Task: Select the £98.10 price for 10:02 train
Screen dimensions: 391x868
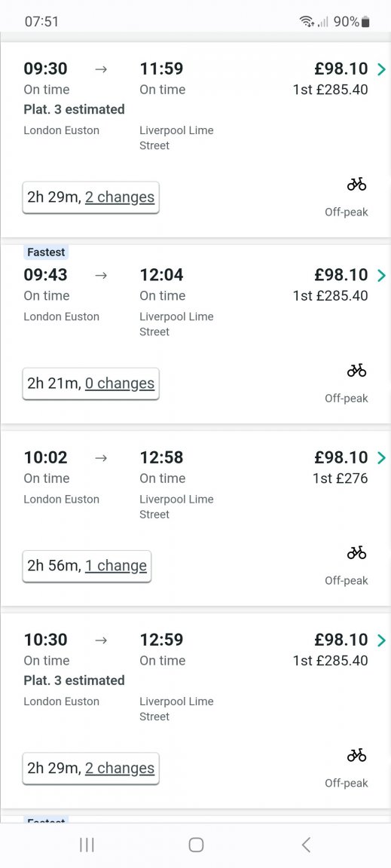Action: (341, 457)
